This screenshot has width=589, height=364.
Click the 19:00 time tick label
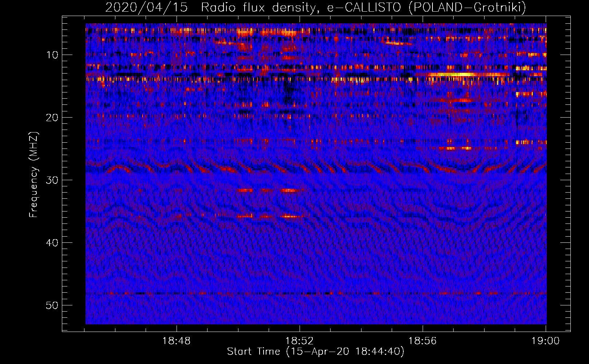pyautogui.click(x=545, y=341)
